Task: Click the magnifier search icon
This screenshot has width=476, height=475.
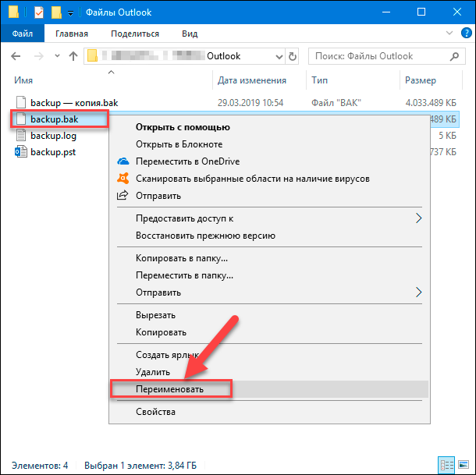Action: 454,56
